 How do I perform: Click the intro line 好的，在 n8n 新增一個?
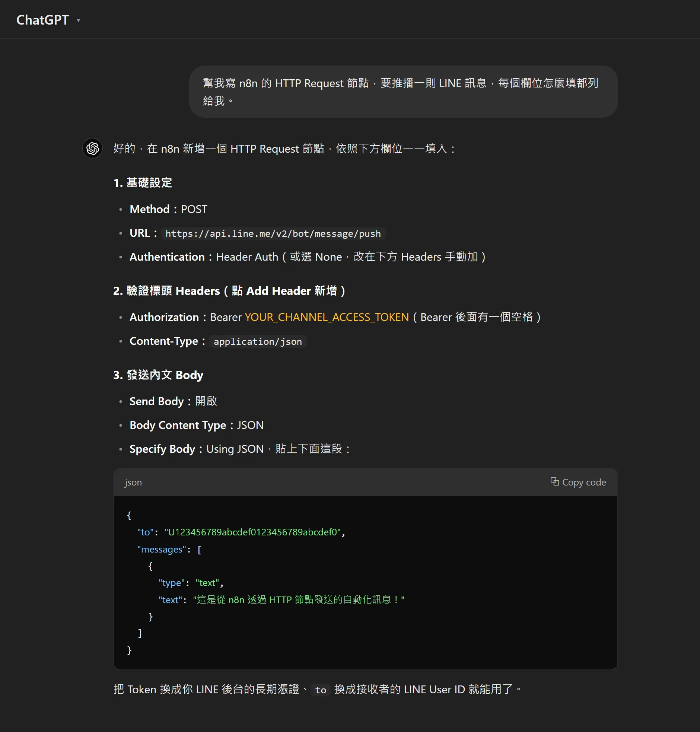pyautogui.click(x=285, y=149)
